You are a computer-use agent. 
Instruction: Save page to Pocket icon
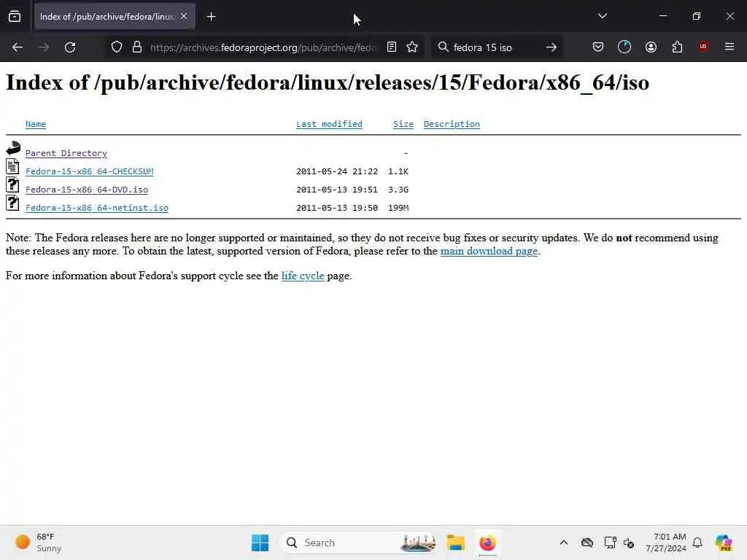click(x=598, y=47)
